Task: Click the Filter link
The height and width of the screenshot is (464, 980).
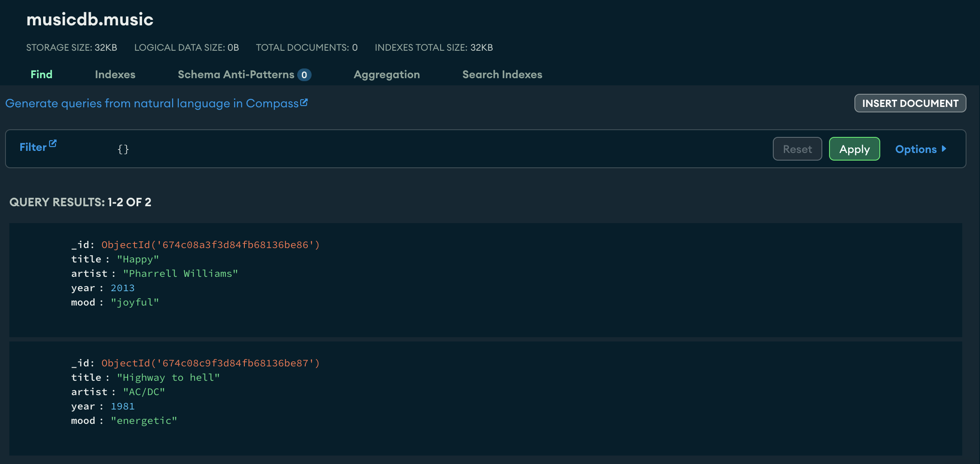Action: click(33, 147)
